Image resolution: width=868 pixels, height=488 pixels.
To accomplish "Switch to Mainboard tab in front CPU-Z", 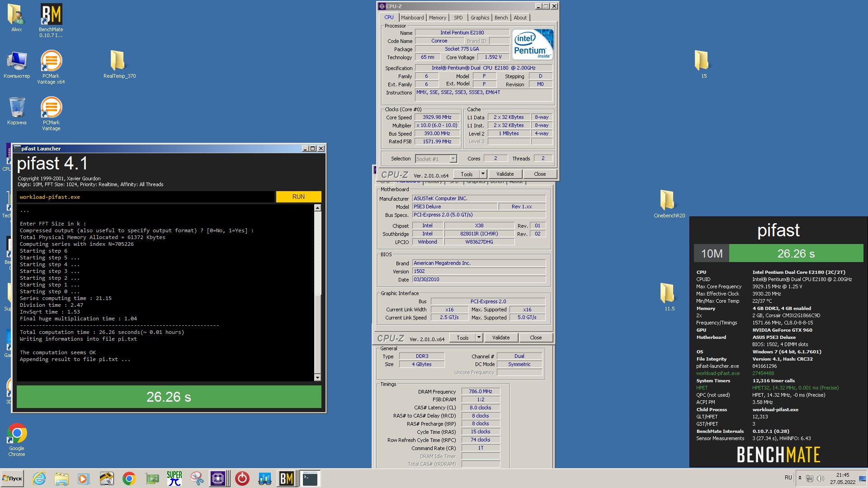I will [412, 18].
